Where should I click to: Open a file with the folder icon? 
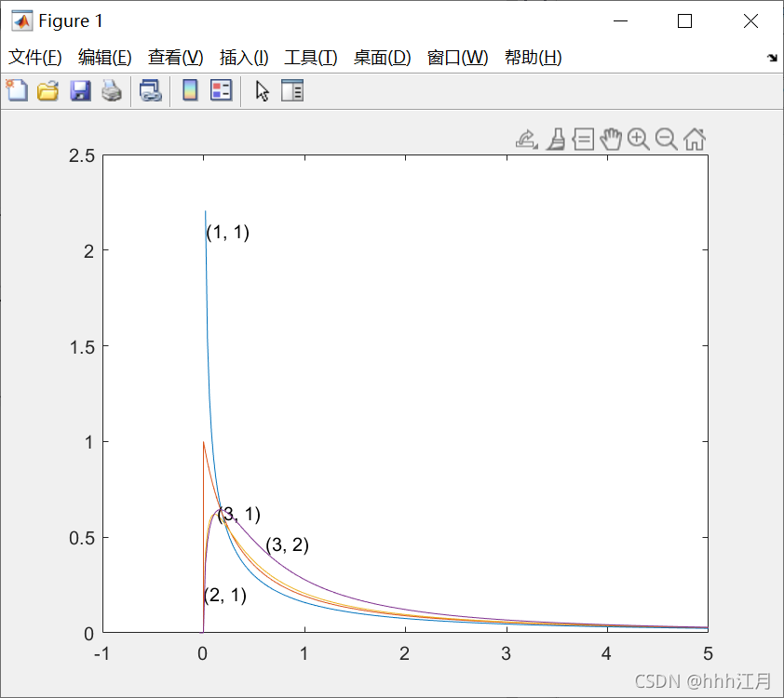[x=48, y=91]
